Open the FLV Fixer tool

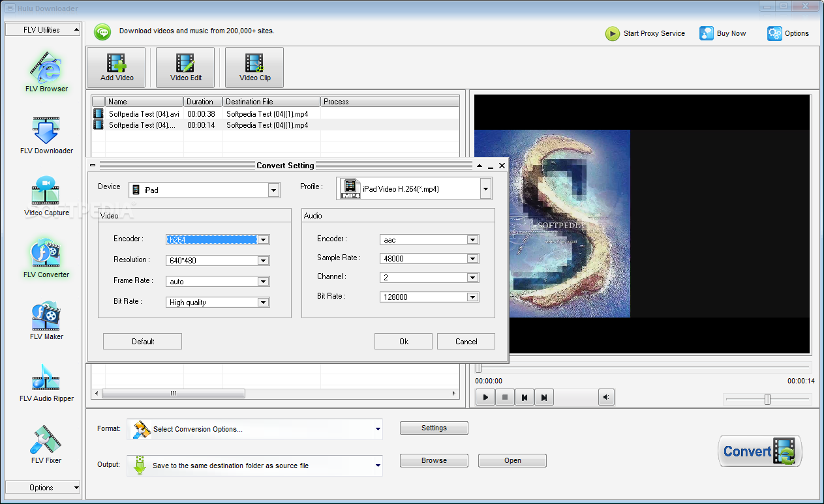click(x=46, y=445)
